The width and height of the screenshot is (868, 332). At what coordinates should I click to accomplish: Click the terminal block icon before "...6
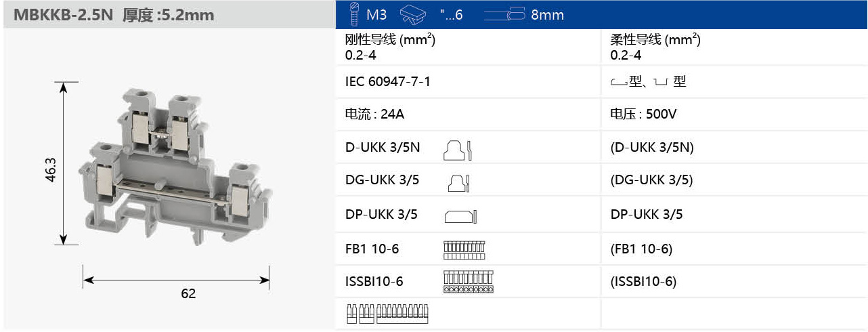pyautogui.click(x=414, y=14)
